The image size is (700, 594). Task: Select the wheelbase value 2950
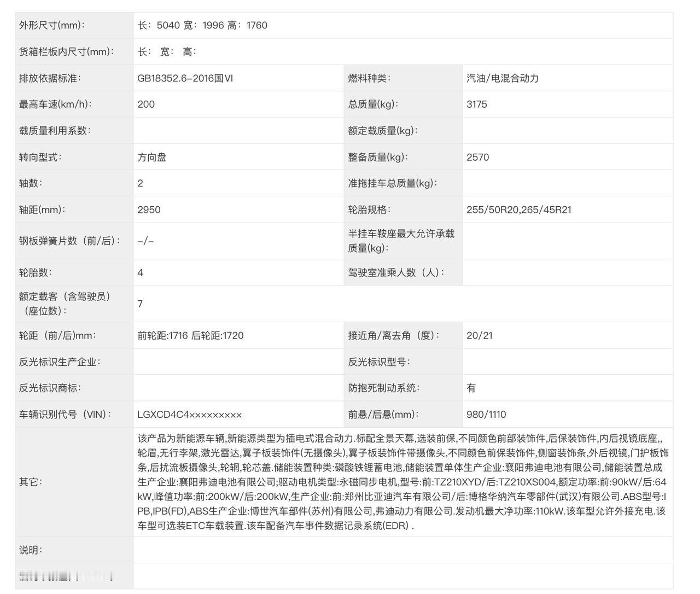pyautogui.click(x=149, y=209)
